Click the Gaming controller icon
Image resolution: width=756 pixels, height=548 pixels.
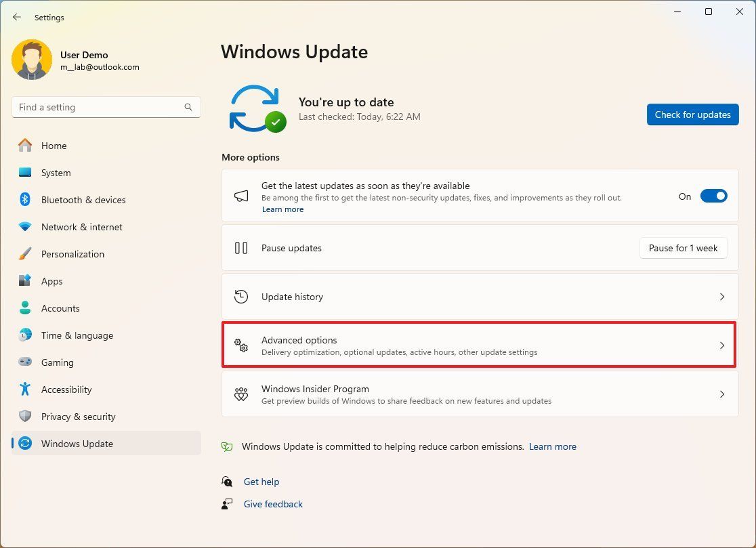point(25,362)
